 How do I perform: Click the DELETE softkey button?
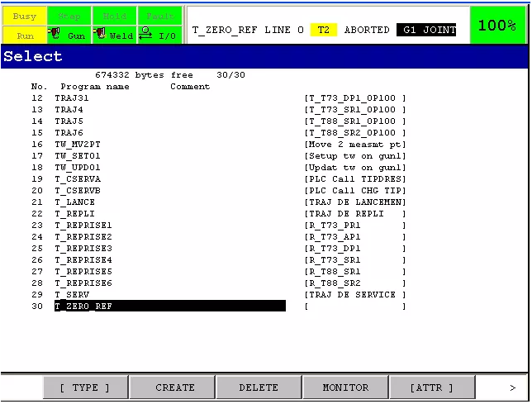click(x=259, y=387)
